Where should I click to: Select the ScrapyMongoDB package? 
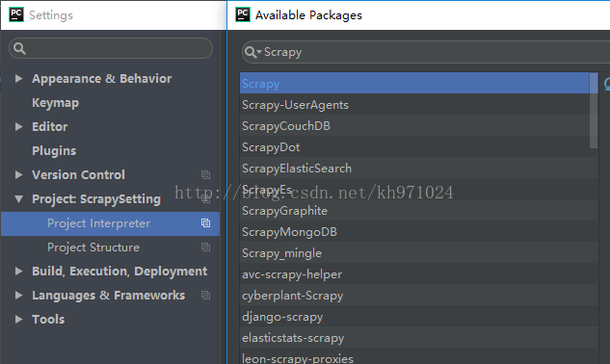419,232
